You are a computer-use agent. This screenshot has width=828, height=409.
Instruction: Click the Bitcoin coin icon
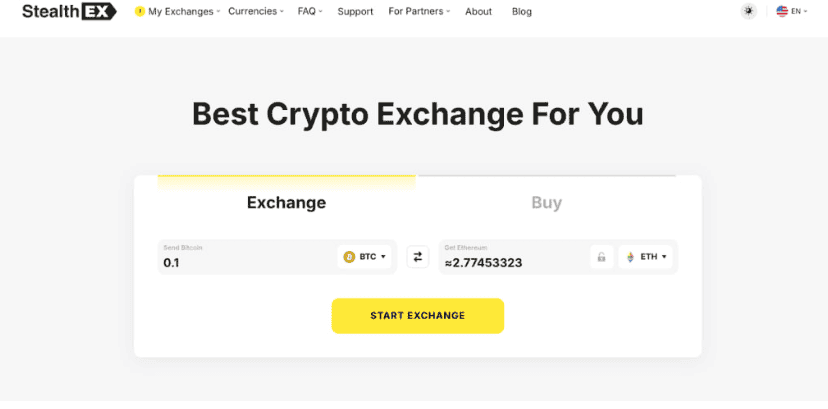click(349, 257)
